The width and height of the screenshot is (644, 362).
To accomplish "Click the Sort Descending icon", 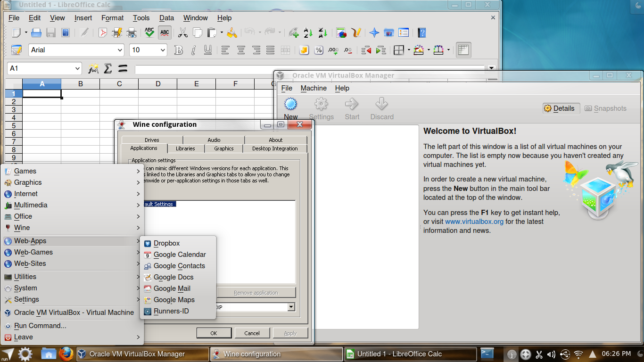I will tap(323, 33).
